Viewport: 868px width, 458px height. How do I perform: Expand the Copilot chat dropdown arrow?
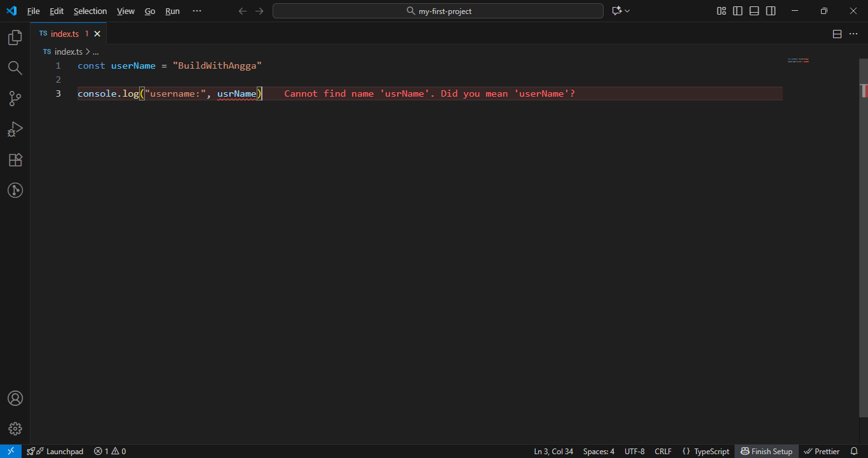pos(628,11)
